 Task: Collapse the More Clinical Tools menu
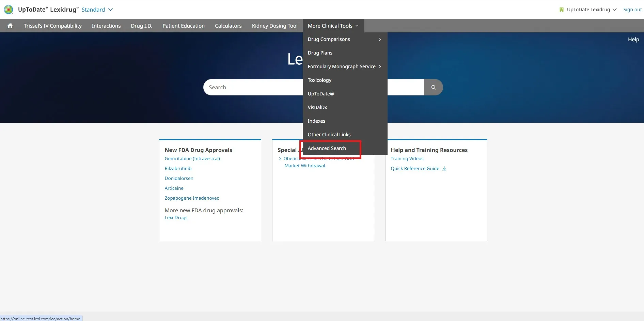333,26
